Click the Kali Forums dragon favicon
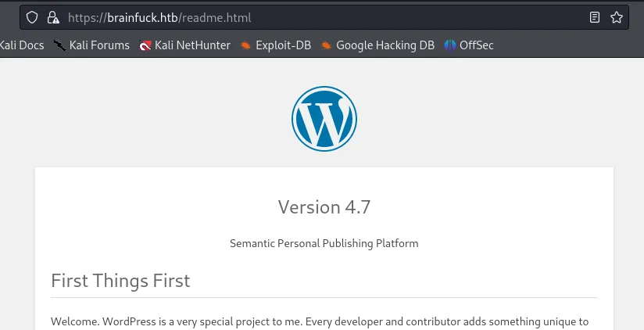 point(60,45)
